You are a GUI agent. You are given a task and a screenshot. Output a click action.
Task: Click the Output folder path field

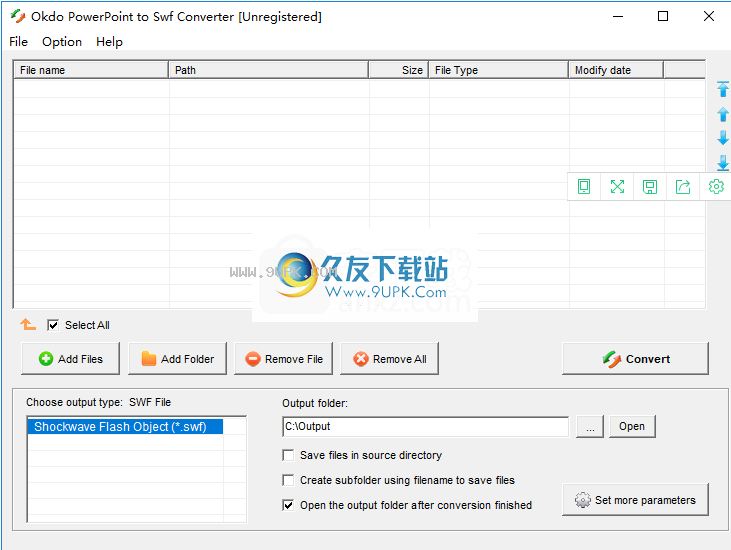(x=425, y=426)
